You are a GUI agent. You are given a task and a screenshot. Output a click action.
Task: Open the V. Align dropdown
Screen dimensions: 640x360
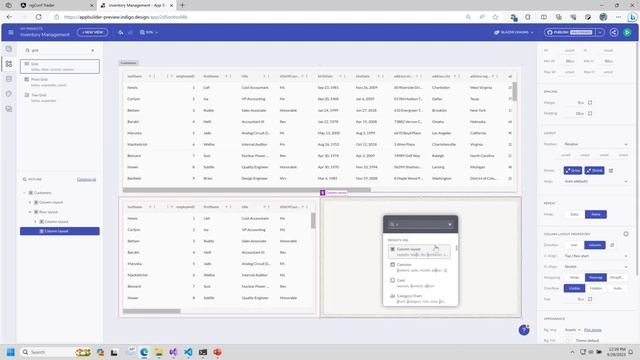pos(596,256)
